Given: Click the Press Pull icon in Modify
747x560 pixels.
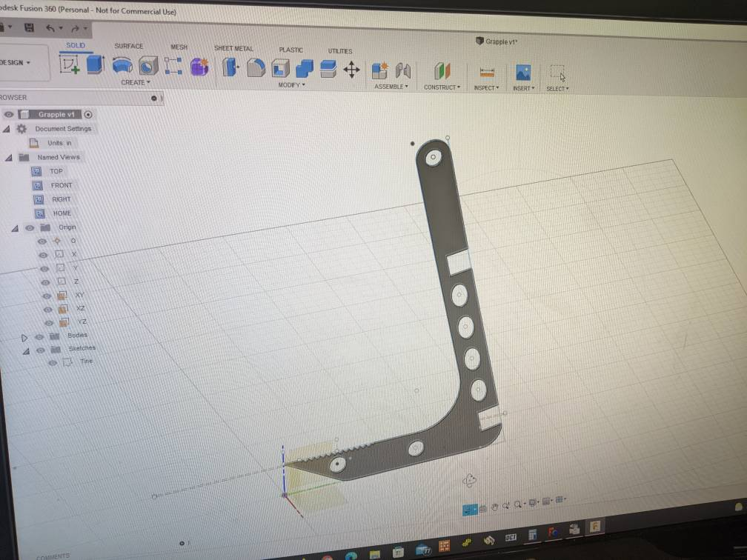Looking at the screenshot, I should pyautogui.click(x=230, y=68).
